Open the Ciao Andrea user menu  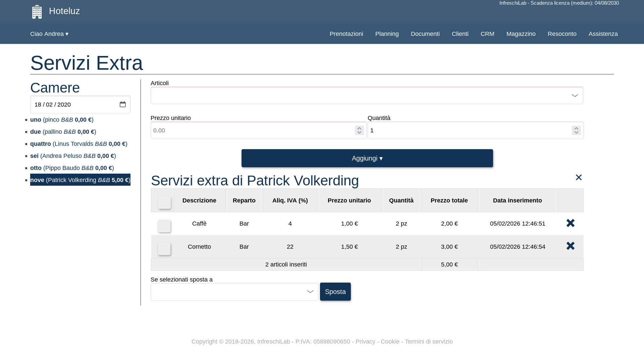[x=49, y=34]
